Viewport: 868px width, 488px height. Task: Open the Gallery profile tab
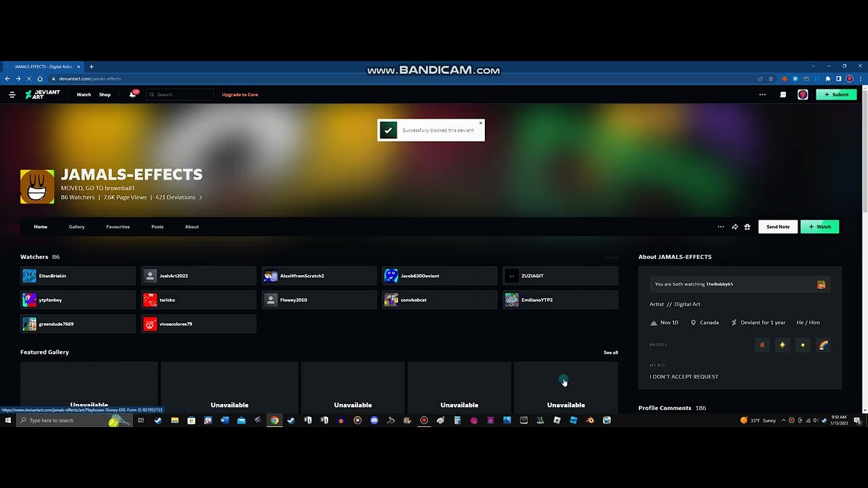[77, 227]
